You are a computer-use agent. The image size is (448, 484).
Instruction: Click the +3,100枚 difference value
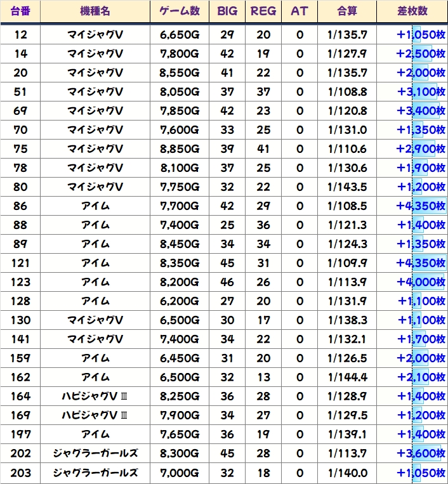[x=421, y=92]
